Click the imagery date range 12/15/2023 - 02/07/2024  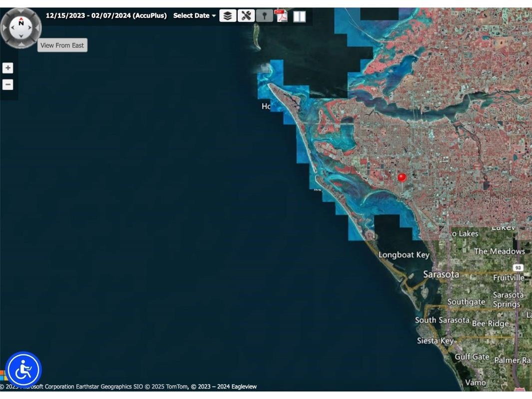pyautogui.click(x=106, y=15)
